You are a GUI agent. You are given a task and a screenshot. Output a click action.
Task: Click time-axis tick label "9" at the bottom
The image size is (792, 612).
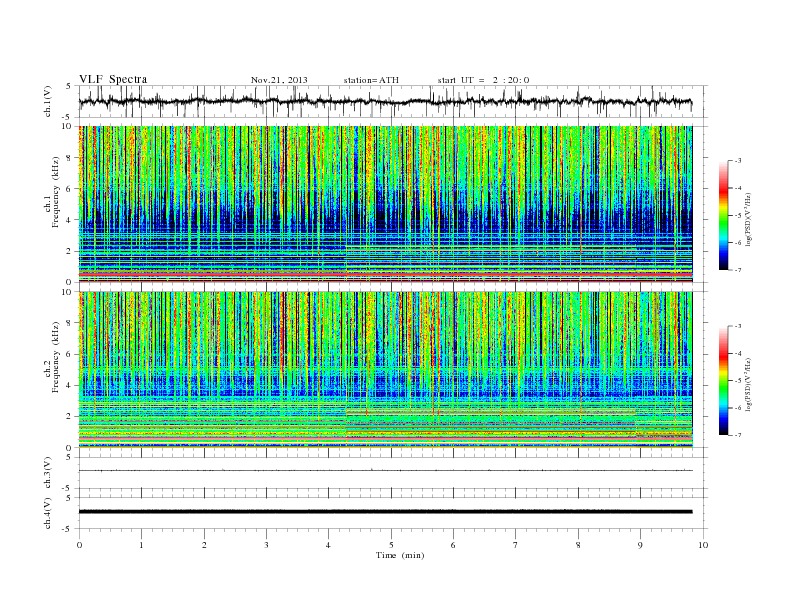click(x=640, y=545)
